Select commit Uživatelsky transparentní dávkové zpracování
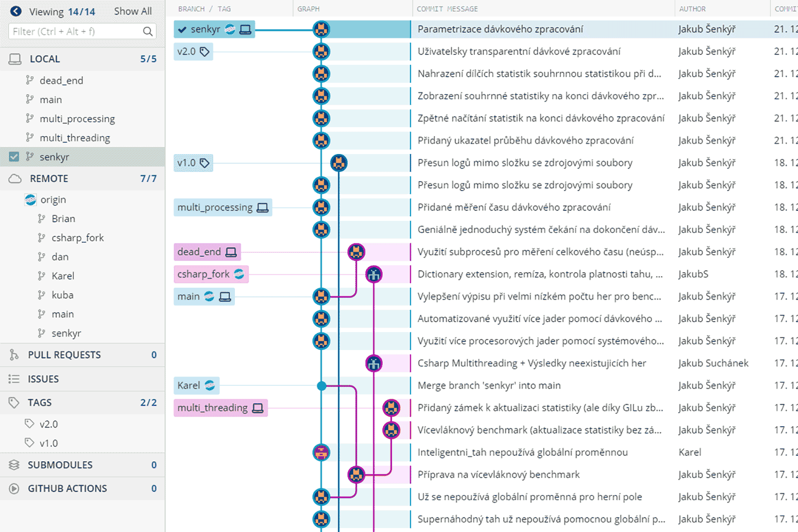Viewport: 798px width, 532px height. tap(519, 51)
